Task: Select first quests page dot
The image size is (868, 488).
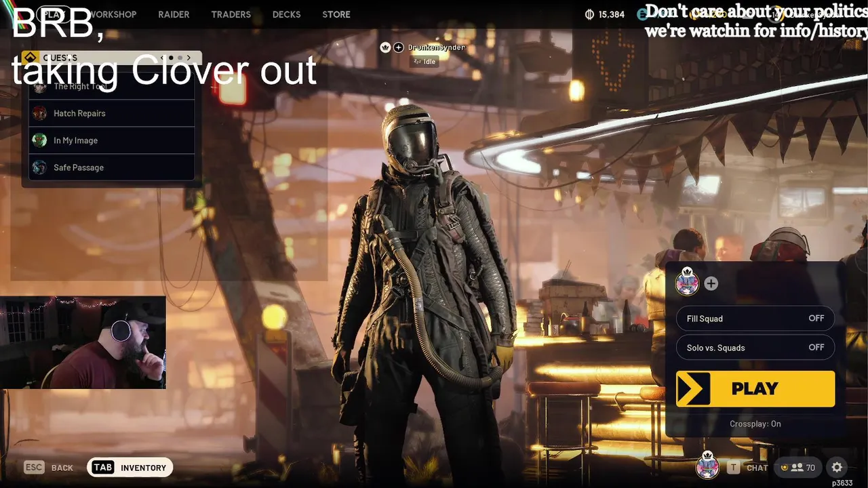Action: (171, 58)
